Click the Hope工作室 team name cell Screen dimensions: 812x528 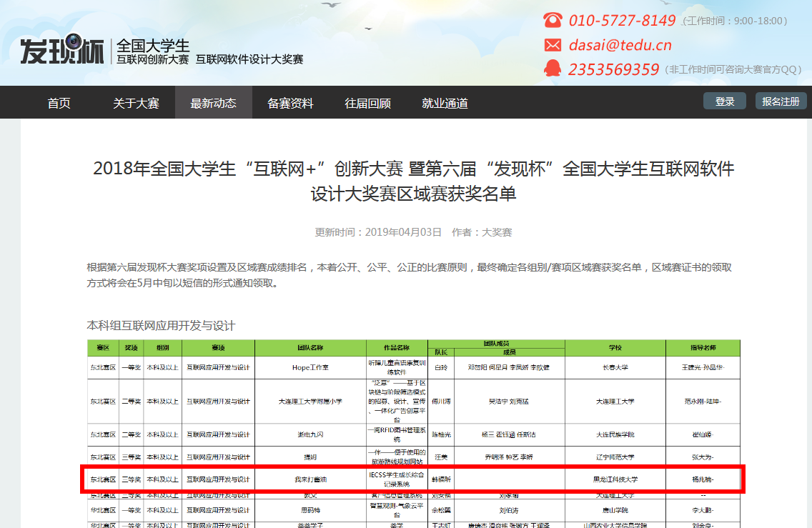pyautogui.click(x=310, y=367)
